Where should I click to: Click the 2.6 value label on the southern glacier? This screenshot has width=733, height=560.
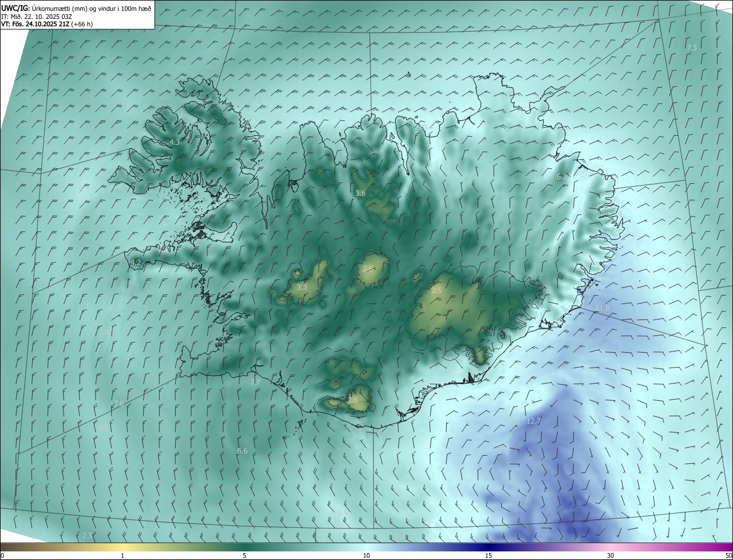click(x=353, y=400)
